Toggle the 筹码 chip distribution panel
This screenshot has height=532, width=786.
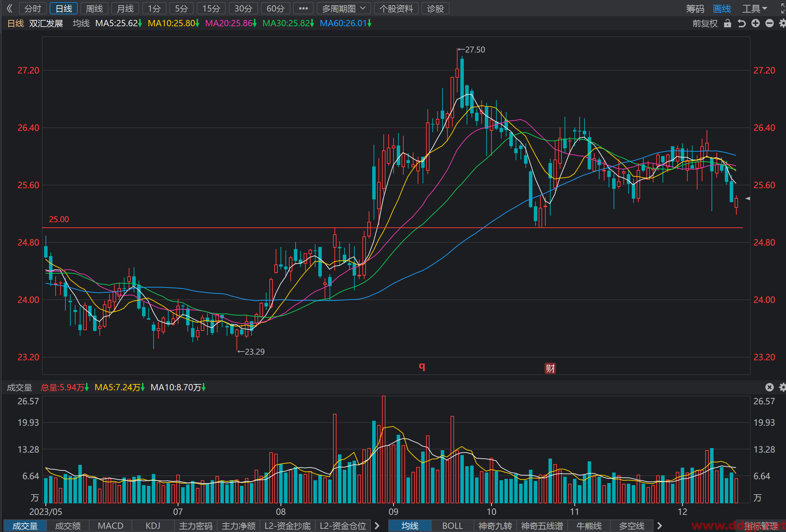[x=695, y=8]
